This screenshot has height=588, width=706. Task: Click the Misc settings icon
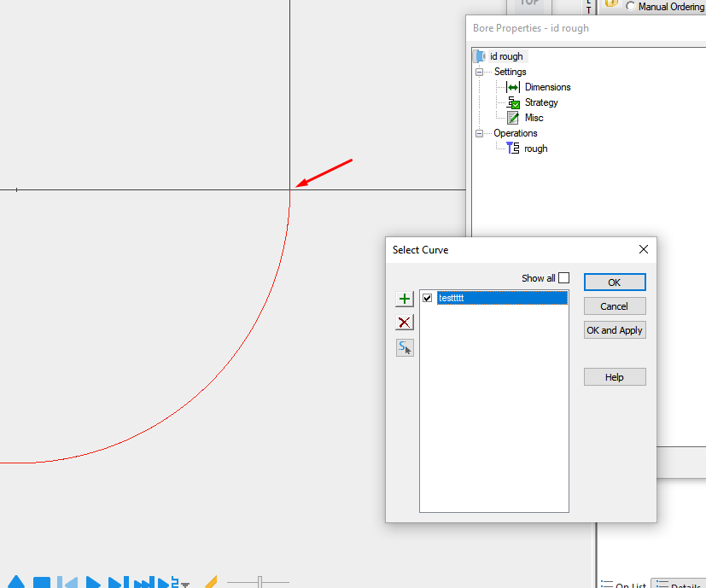[514, 117]
